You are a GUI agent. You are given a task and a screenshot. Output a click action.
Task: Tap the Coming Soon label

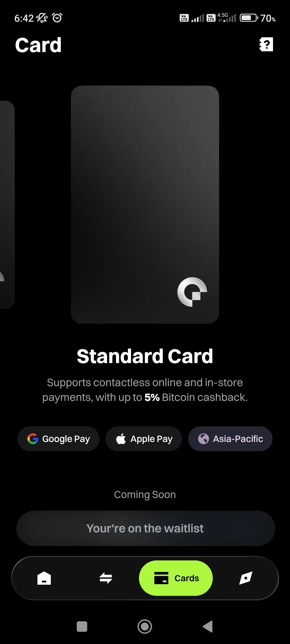[145, 495]
